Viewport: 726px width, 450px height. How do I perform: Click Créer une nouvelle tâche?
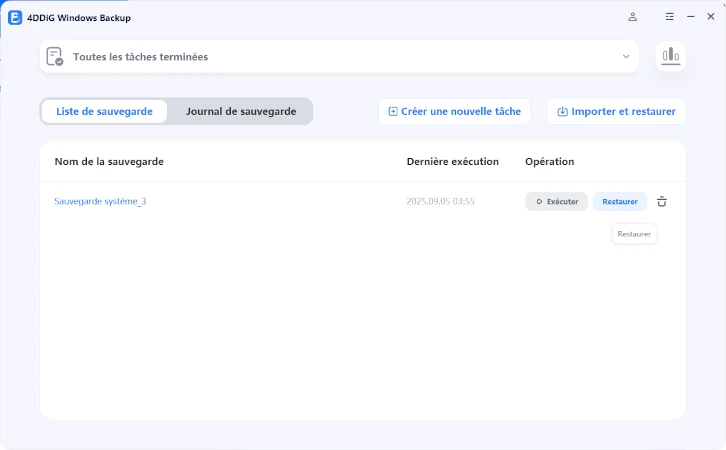(x=454, y=111)
